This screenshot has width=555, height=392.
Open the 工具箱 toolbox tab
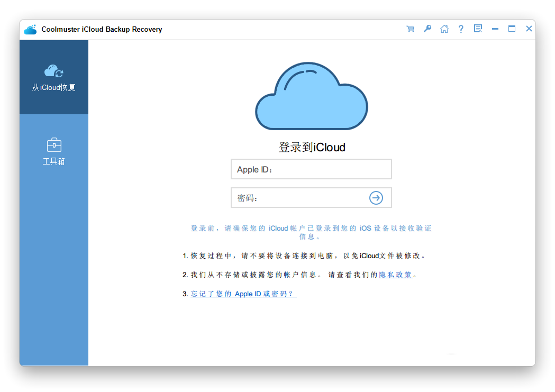tap(54, 151)
